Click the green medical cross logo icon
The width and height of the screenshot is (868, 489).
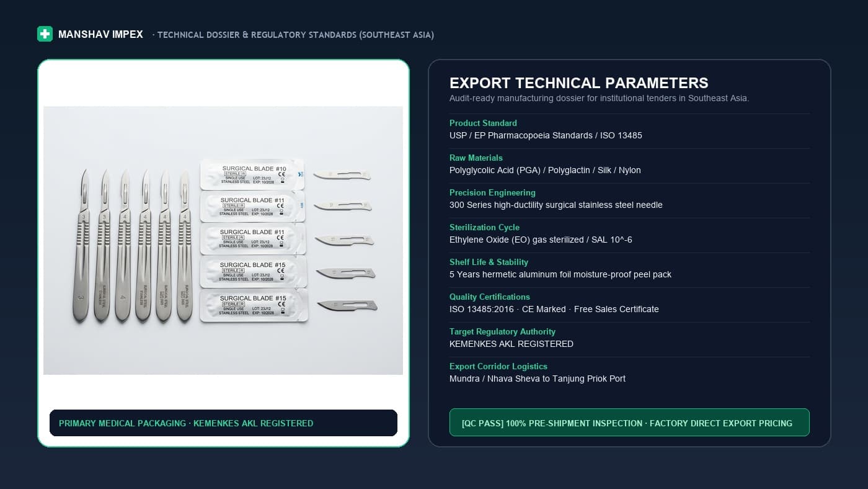[45, 34]
